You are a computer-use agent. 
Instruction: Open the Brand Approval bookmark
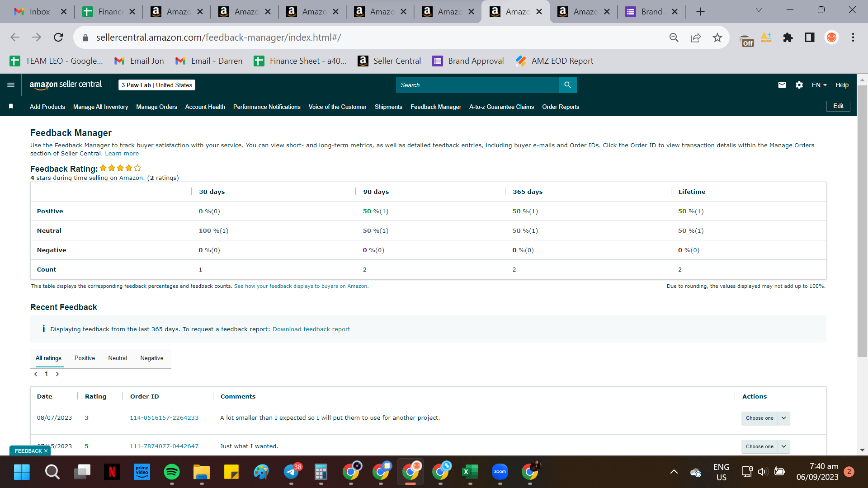[x=468, y=61]
